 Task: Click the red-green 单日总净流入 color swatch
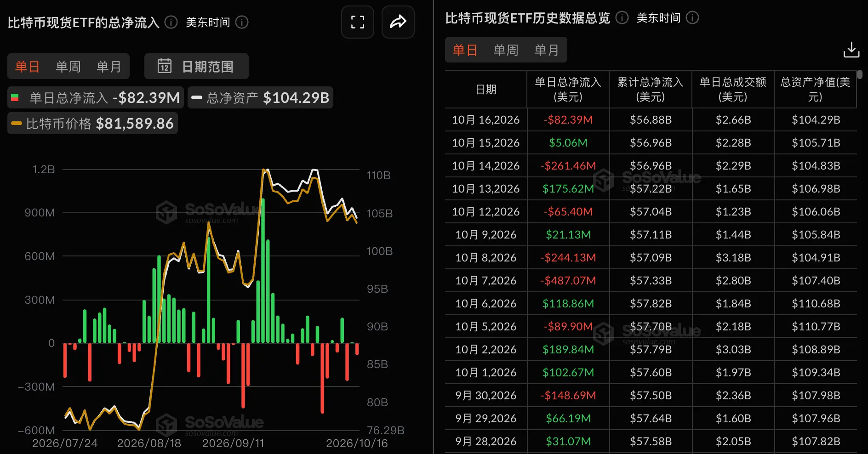click(15, 97)
